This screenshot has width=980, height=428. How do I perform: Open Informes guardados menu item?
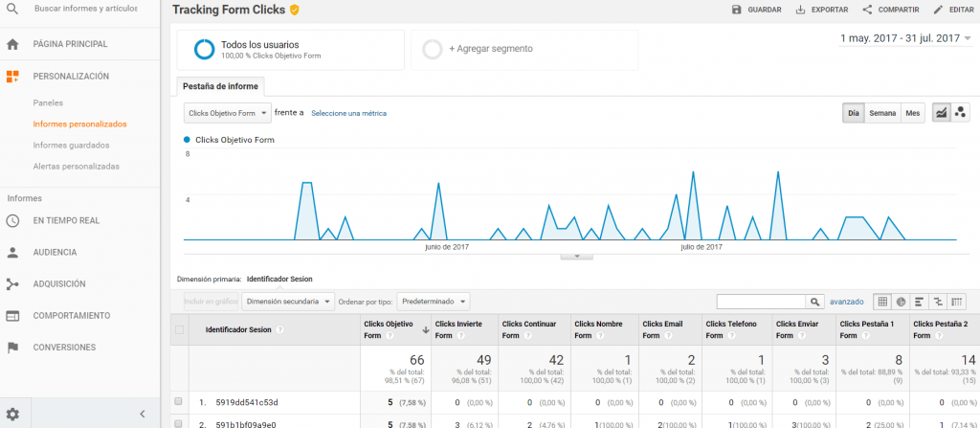click(71, 146)
